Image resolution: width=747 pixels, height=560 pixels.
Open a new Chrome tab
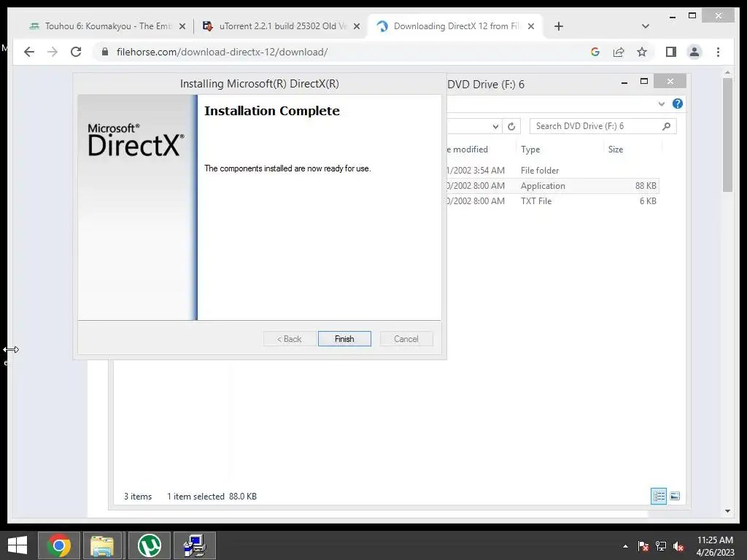(559, 27)
